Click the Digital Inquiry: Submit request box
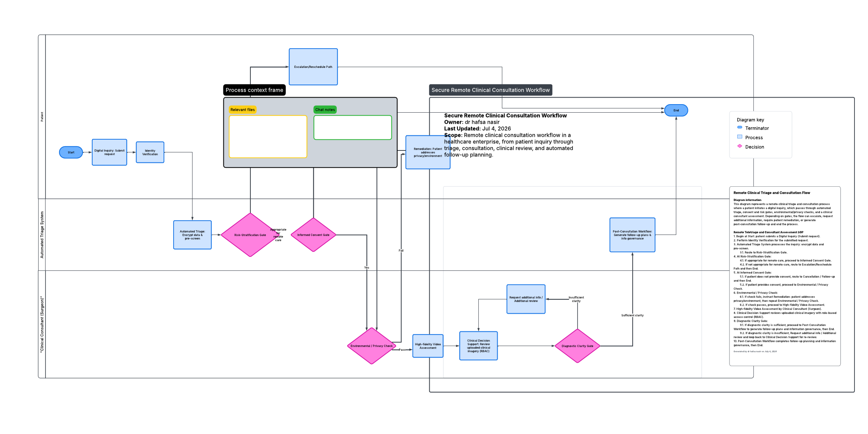Screen dimensions: 868x434 (110, 152)
